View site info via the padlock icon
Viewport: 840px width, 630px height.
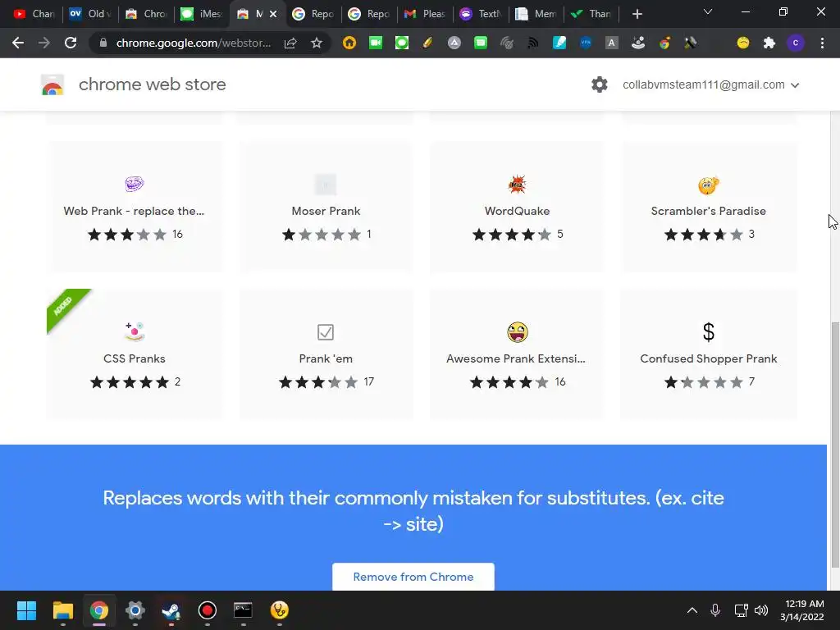[x=103, y=43]
